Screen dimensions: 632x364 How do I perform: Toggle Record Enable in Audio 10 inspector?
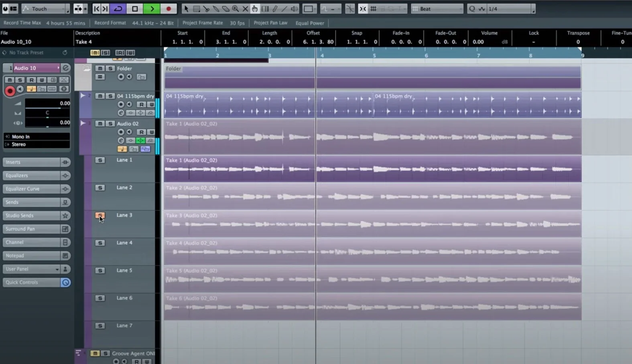click(10, 91)
